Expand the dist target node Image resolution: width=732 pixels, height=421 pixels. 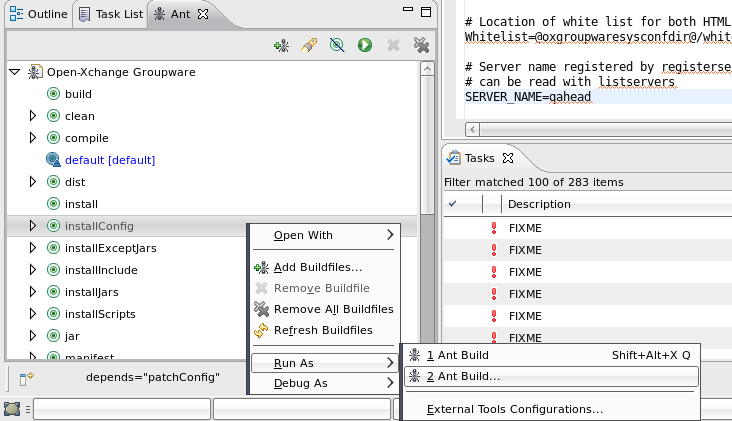32,182
